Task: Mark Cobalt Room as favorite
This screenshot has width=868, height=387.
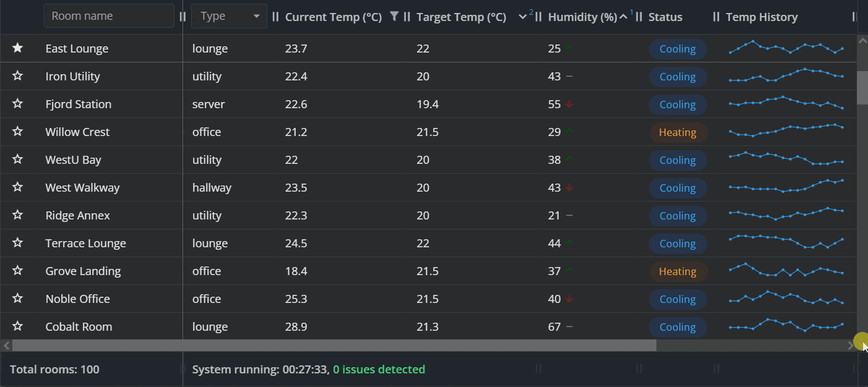Action: (17, 326)
